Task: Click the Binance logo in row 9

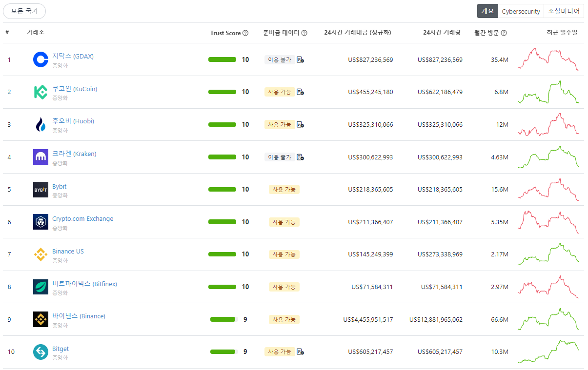Action: [x=41, y=319]
